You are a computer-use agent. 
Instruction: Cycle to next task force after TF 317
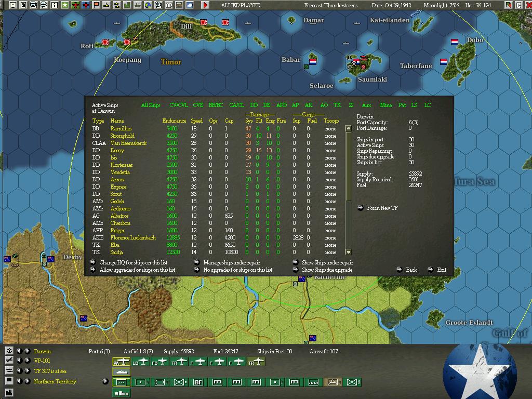click(x=28, y=370)
